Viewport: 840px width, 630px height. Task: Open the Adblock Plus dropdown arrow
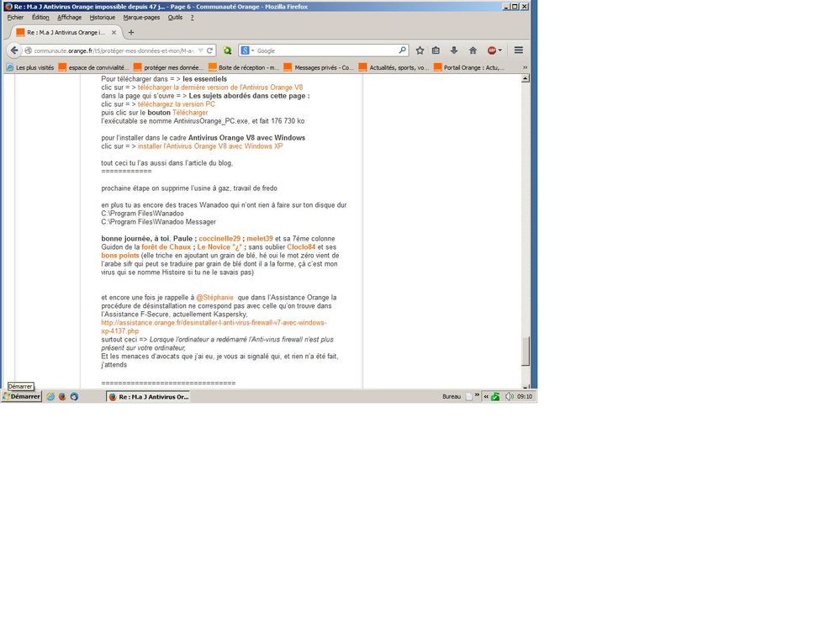pos(500,50)
